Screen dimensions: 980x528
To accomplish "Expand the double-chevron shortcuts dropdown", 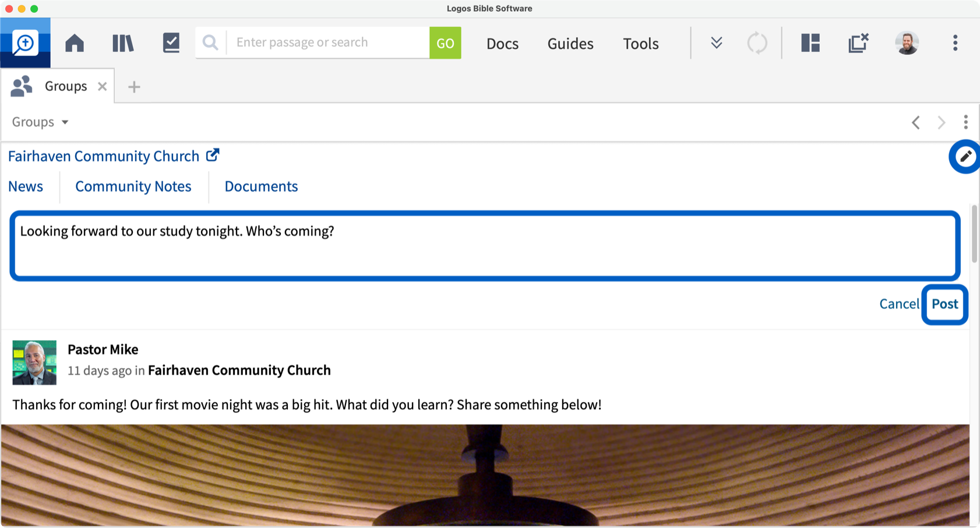I will coord(717,43).
